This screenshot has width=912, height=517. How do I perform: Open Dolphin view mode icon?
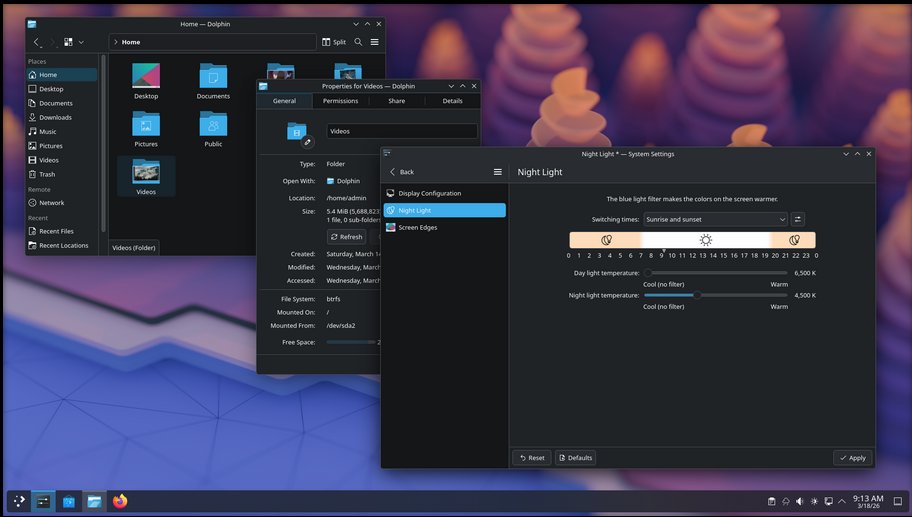point(68,42)
